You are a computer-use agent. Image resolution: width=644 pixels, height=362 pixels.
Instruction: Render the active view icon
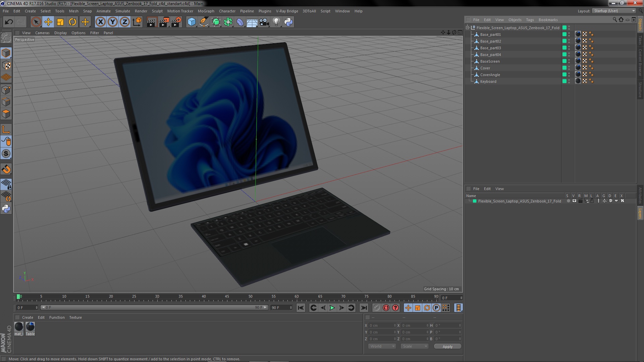(152, 22)
